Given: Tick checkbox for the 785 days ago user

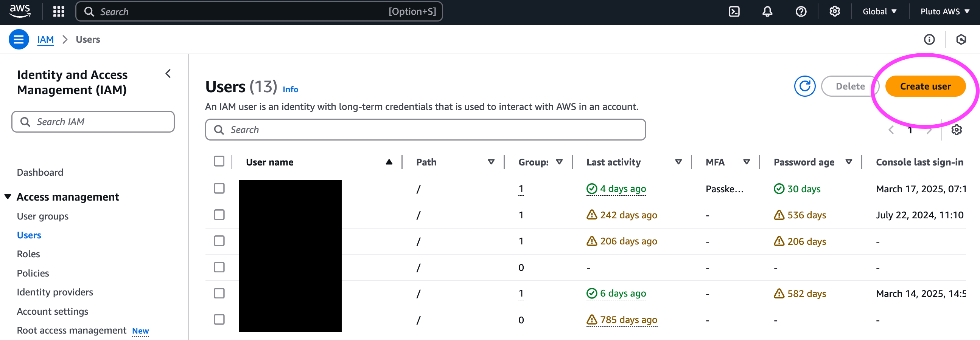Looking at the screenshot, I should coord(219,320).
